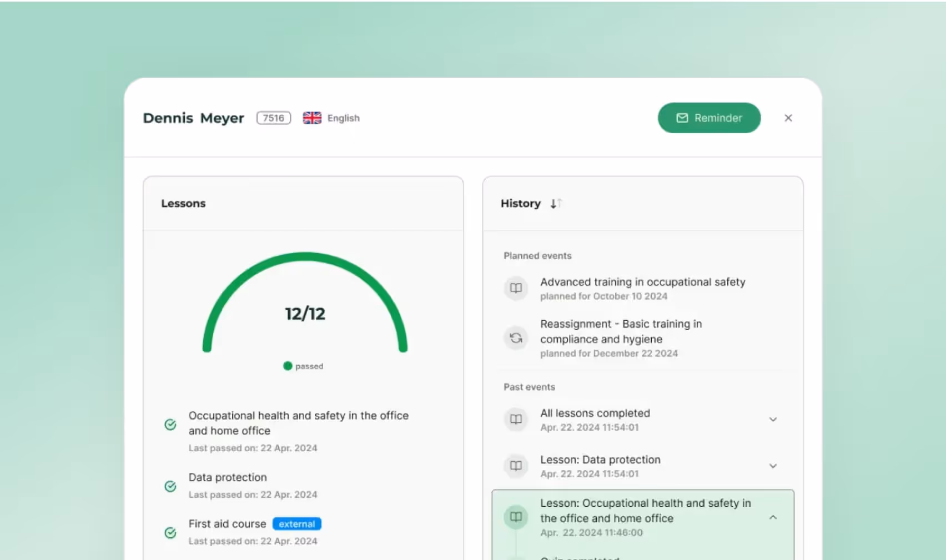
Task: Open First aid course lesson
Action: (x=227, y=524)
